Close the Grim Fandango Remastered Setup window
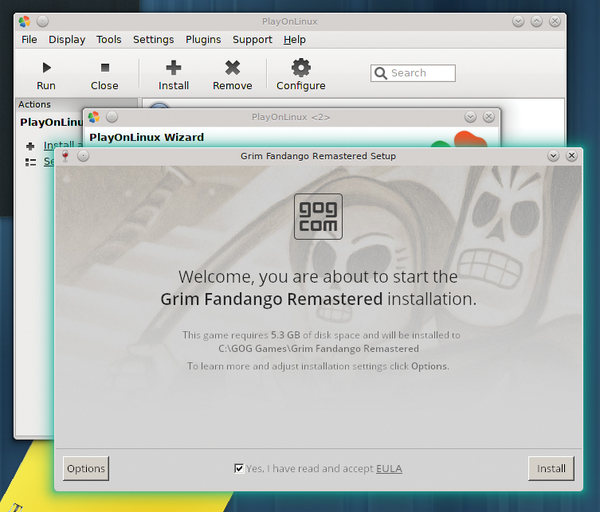 tap(572, 156)
